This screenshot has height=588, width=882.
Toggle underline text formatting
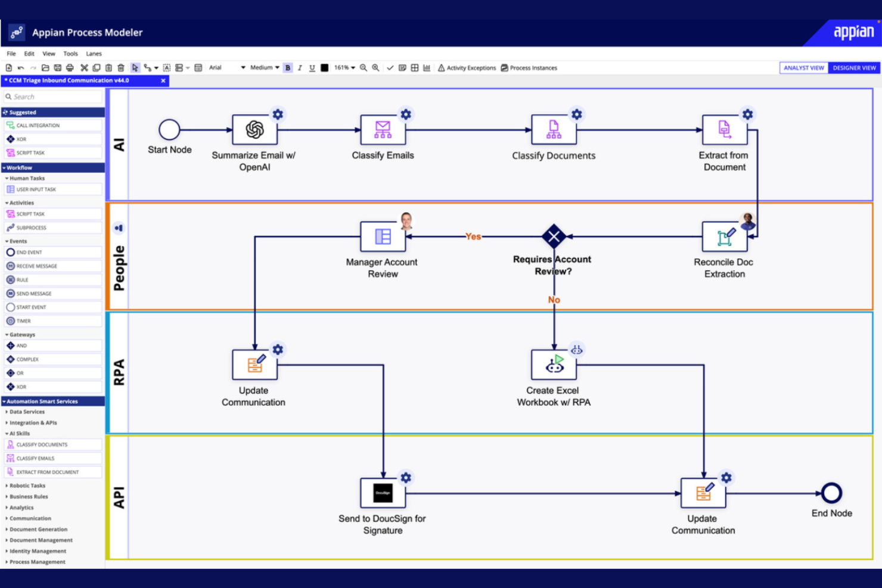point(311,67)
